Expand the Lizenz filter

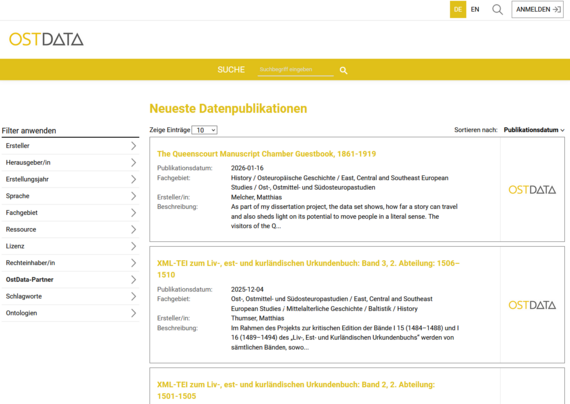(x=70, y=246)
